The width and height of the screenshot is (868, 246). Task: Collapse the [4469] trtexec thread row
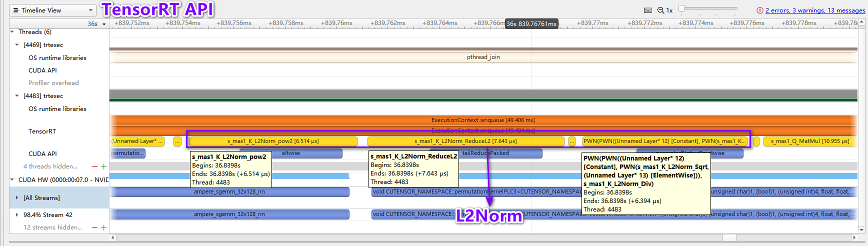click(x=17, y=45)
